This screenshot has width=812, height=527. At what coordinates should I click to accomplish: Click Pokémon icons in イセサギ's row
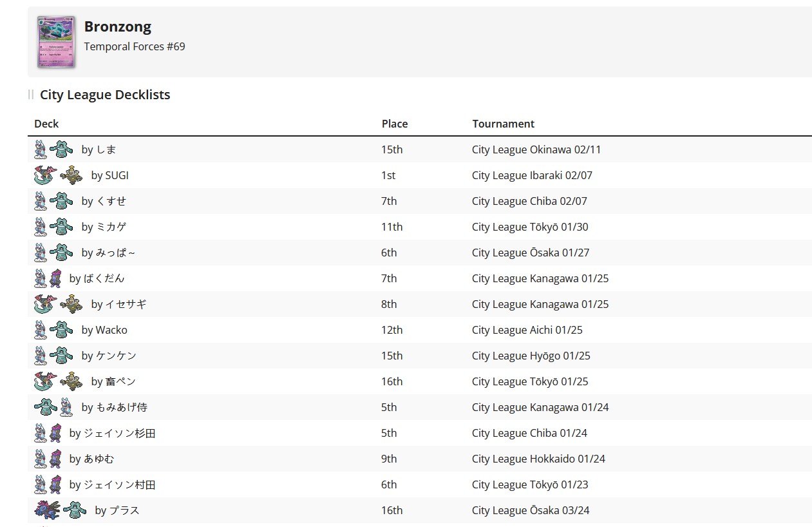coord(59,304)
